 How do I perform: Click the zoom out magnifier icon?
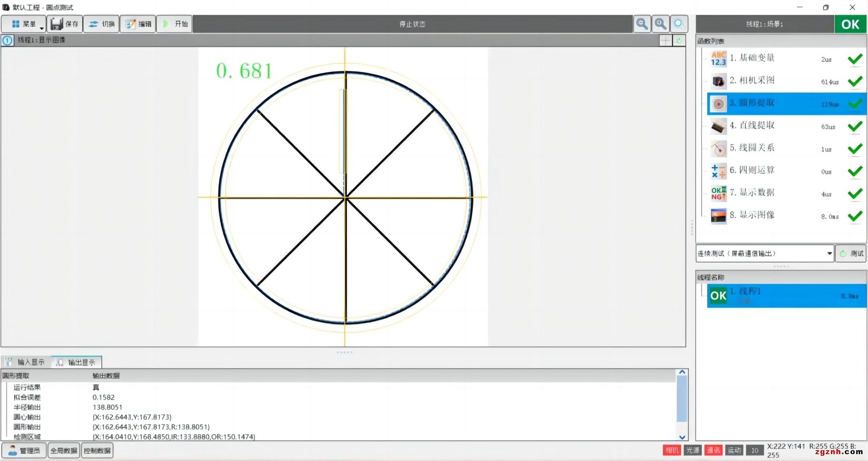coord(642,24)
